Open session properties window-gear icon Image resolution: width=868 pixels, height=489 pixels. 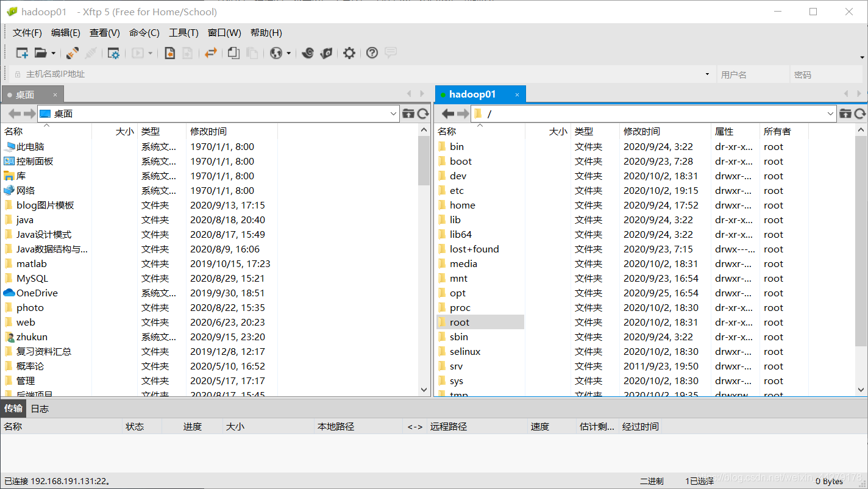[x=113, y=53]
